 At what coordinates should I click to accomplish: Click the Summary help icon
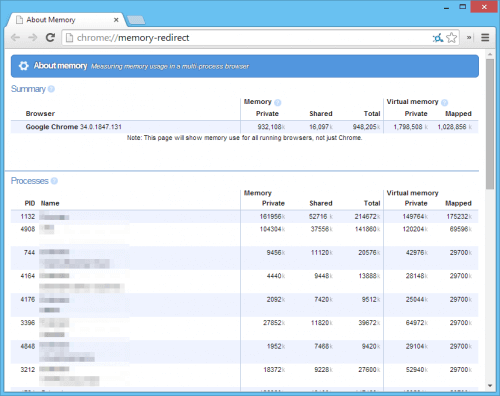pos(51,89)
